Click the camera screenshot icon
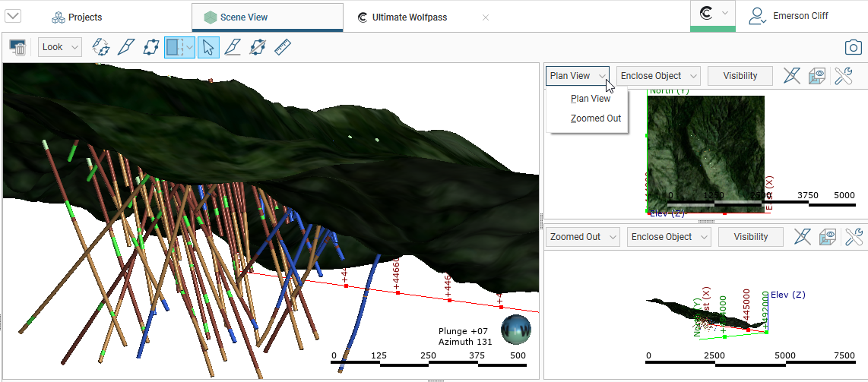The width and height of the screenshot is (868, 382). (x=853, y=47)
